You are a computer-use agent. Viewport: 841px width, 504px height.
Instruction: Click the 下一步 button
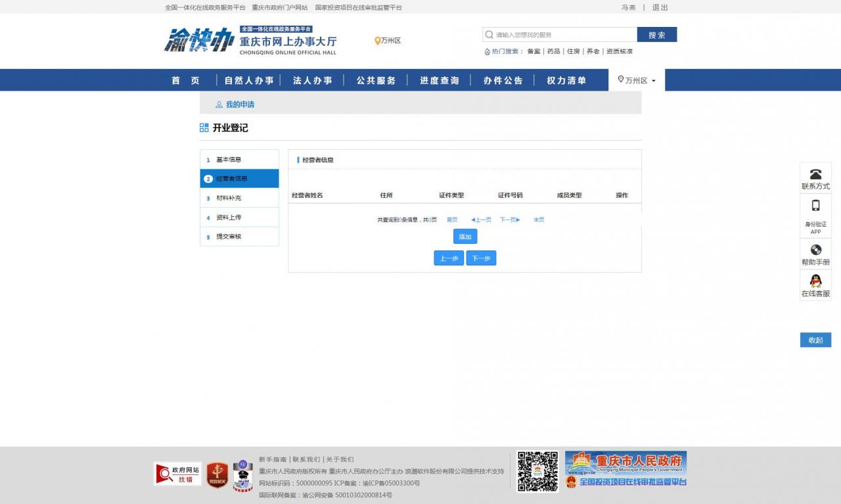pos(480,258)
